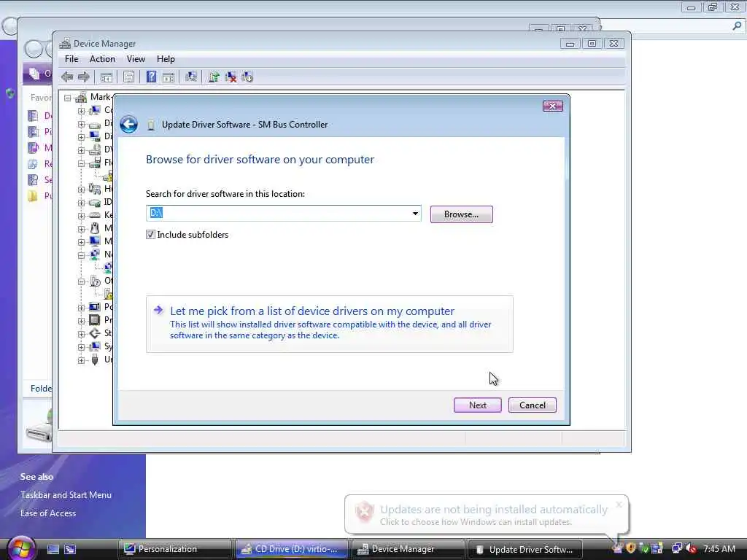The image size is (747, 560).
Task: Scan for hardware changes toolbar icon
Action: pos(191,77)
